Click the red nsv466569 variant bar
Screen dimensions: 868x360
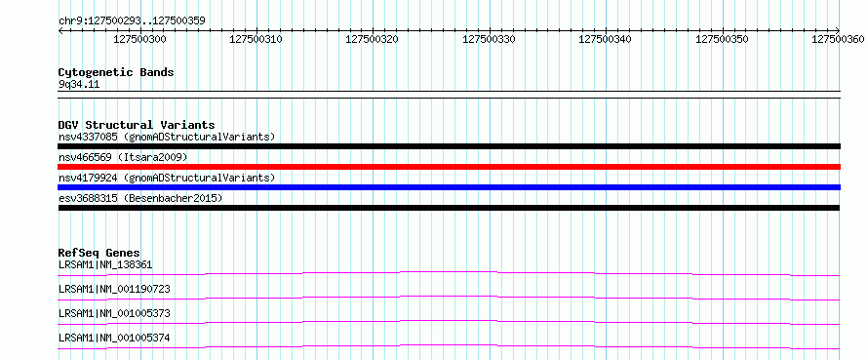(449, 167)
